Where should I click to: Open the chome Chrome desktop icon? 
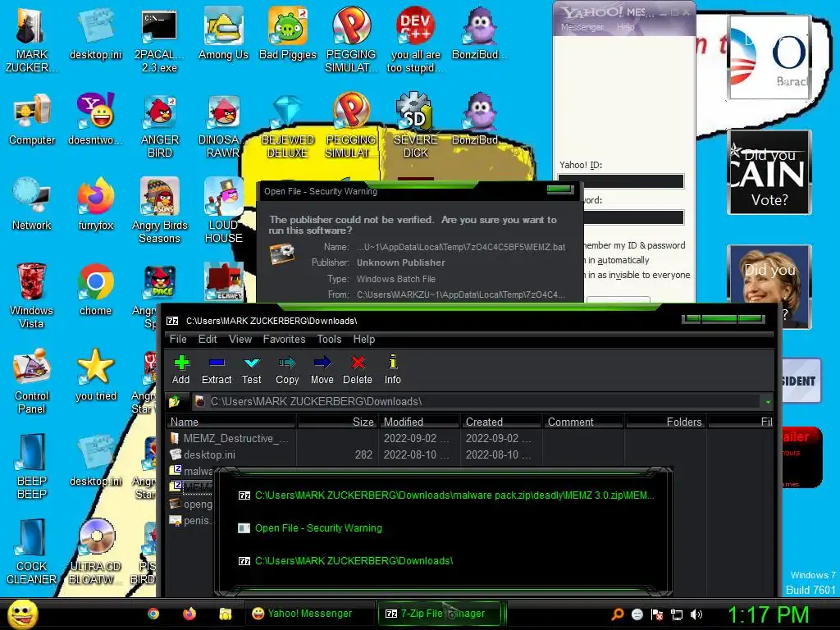pos(95,290)
